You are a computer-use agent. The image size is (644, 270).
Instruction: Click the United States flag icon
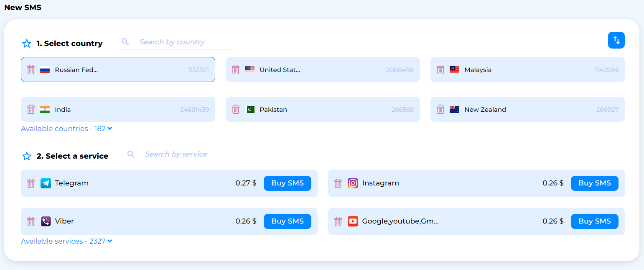(x=250, y=70)
